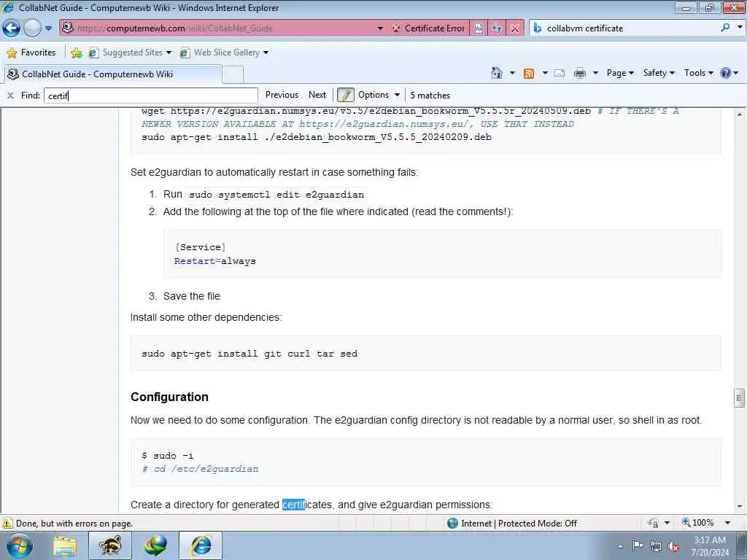Click the network tray icon
The height and width of the screenshot is (560, 747).
656,546
